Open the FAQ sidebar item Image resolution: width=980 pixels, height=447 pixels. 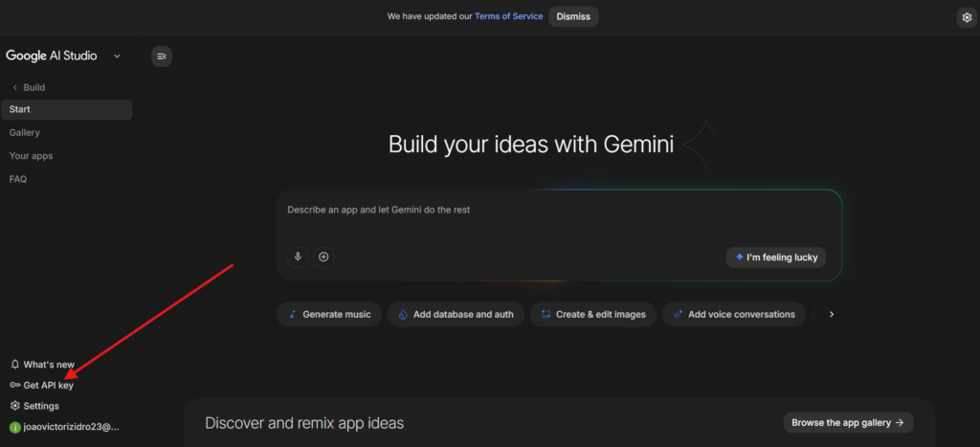pyautogui.click(x=18, y=179)
